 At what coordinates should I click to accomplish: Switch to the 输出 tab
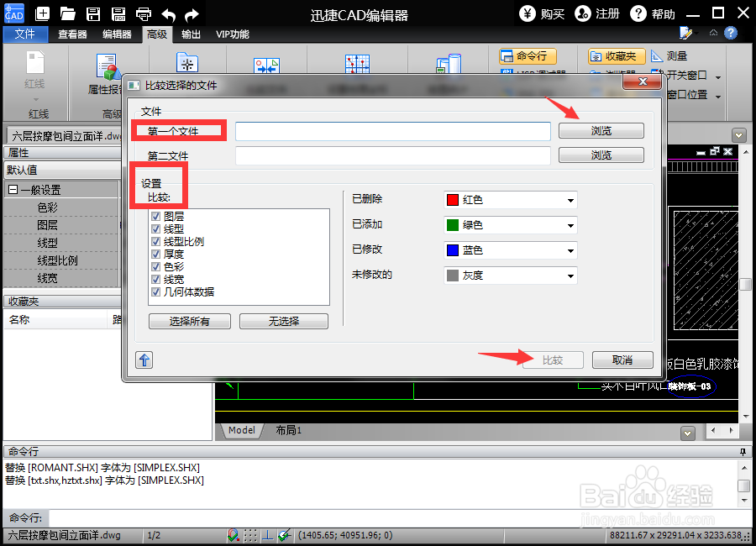[x=191, y=34]
